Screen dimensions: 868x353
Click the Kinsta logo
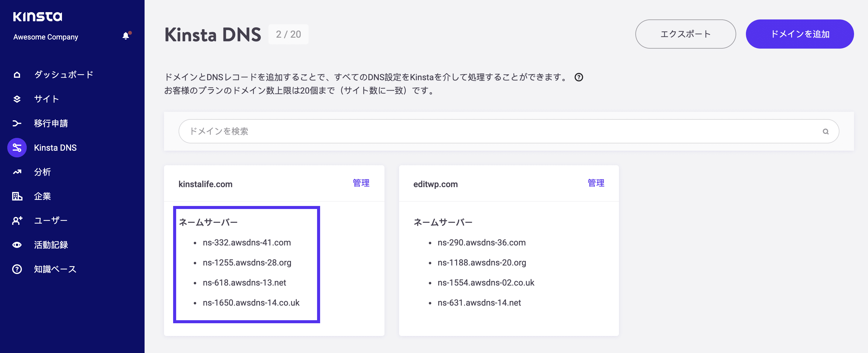pyautogui.click(x=38, y=16)
